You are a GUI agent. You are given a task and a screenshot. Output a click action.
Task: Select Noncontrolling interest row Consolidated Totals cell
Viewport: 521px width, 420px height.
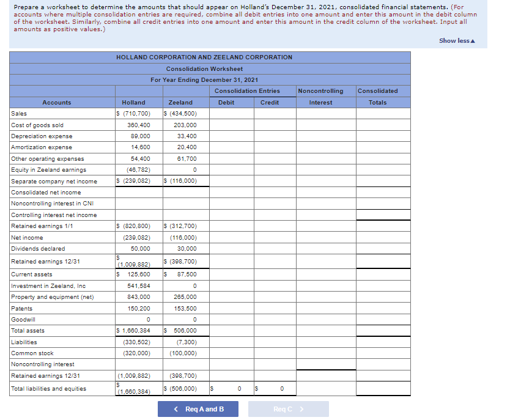coord(383,364)
